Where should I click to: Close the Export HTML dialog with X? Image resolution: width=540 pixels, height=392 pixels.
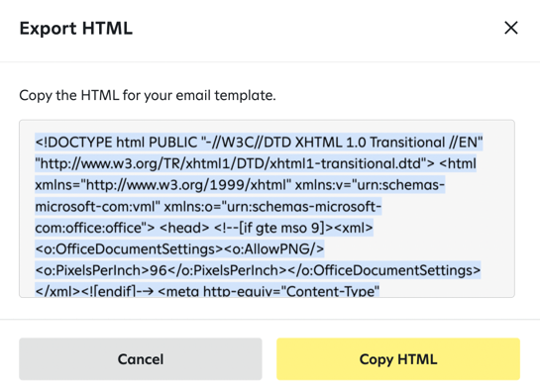coord(511,28)
